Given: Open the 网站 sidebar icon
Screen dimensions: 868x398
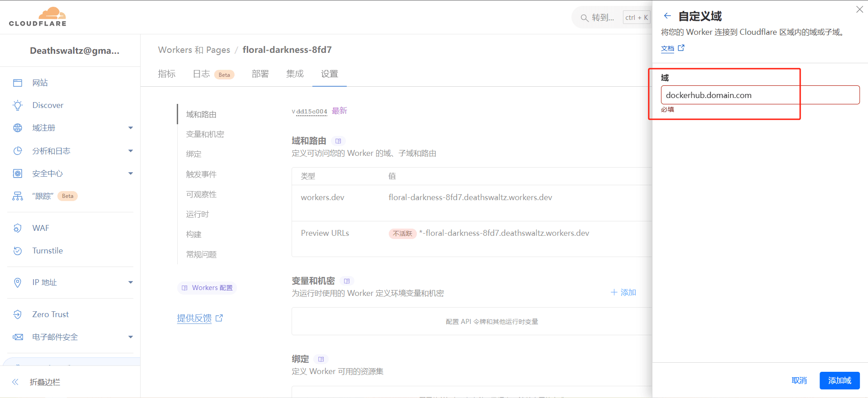Looking at the screenshot, I should coord(18,83).
